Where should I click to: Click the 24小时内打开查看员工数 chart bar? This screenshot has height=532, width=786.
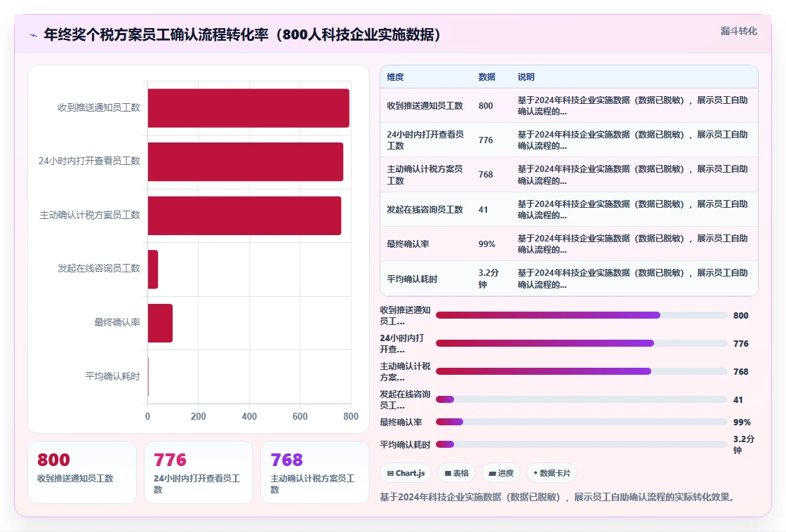[x=246, y=161]
